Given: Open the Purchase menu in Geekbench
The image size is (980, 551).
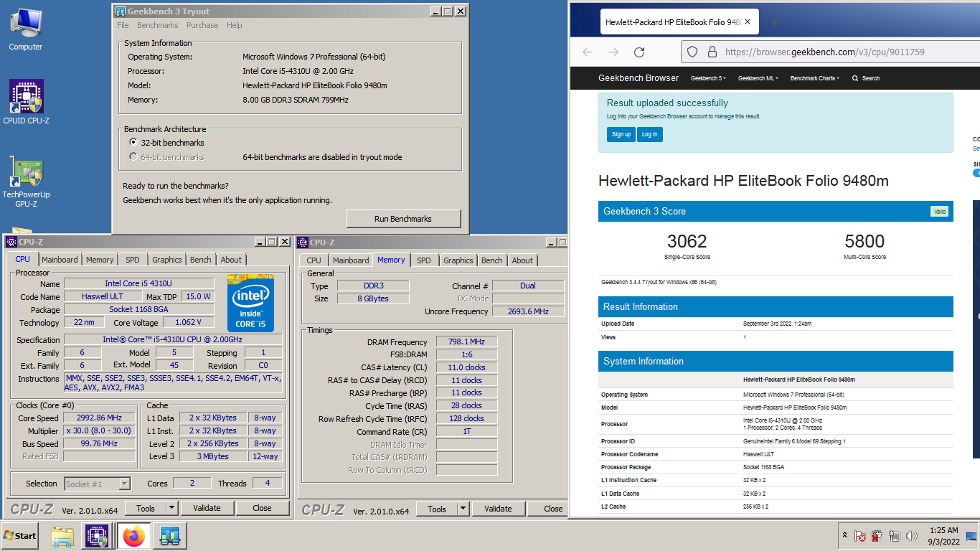Looking at the screenshot, I should (202, 25).
